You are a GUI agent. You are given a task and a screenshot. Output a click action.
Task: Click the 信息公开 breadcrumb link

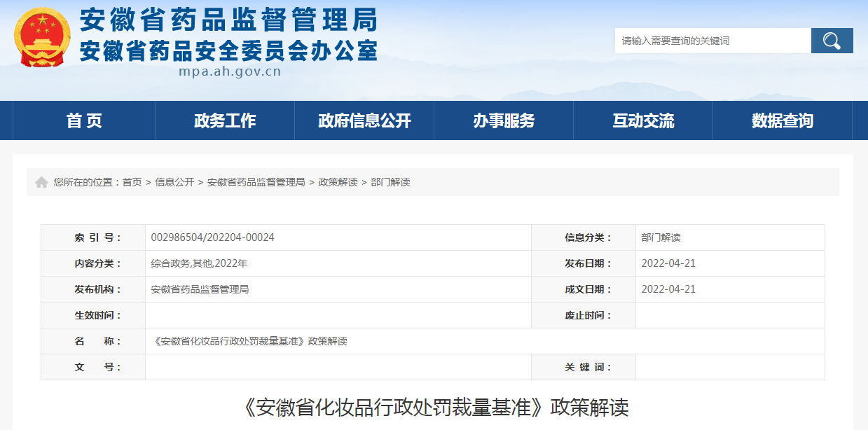click(174, 182)
